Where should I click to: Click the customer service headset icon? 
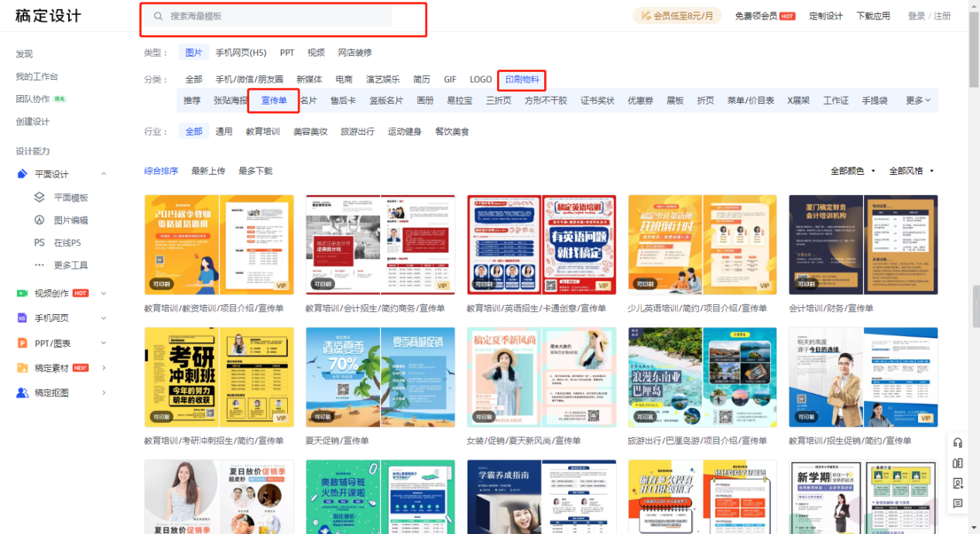pos(958,443)
